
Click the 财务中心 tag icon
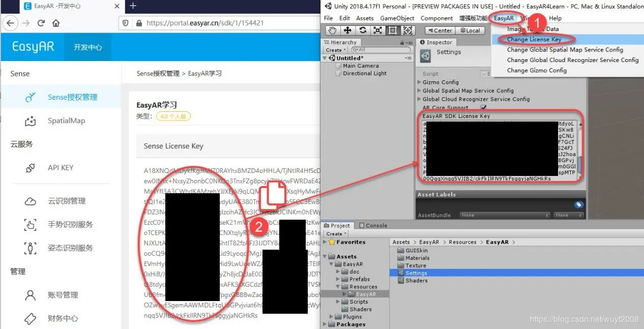click(x=31, y=318)
